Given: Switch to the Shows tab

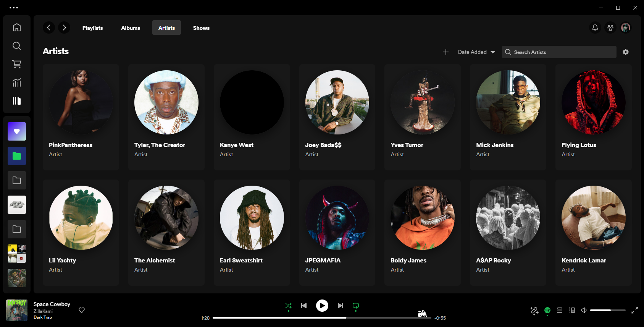Looking at the screenshot, I should click(201, 28).
